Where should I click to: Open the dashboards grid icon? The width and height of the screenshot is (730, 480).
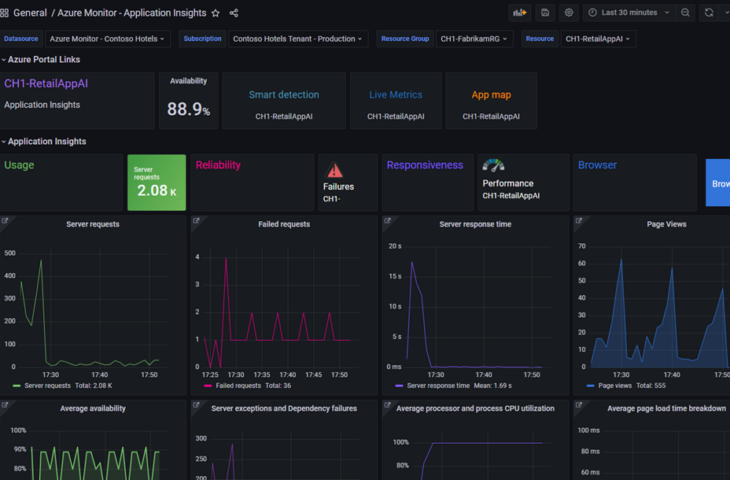(x=4, y=13)
